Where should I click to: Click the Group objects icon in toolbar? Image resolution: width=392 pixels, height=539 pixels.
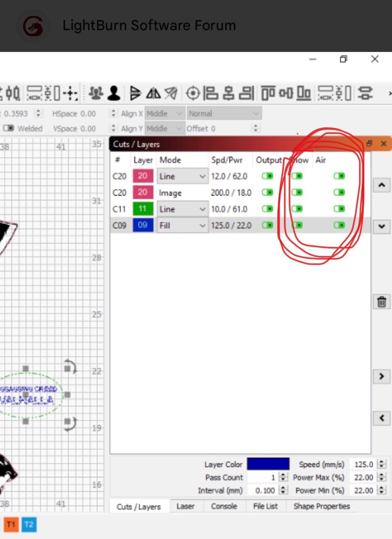tap(96, 93)
